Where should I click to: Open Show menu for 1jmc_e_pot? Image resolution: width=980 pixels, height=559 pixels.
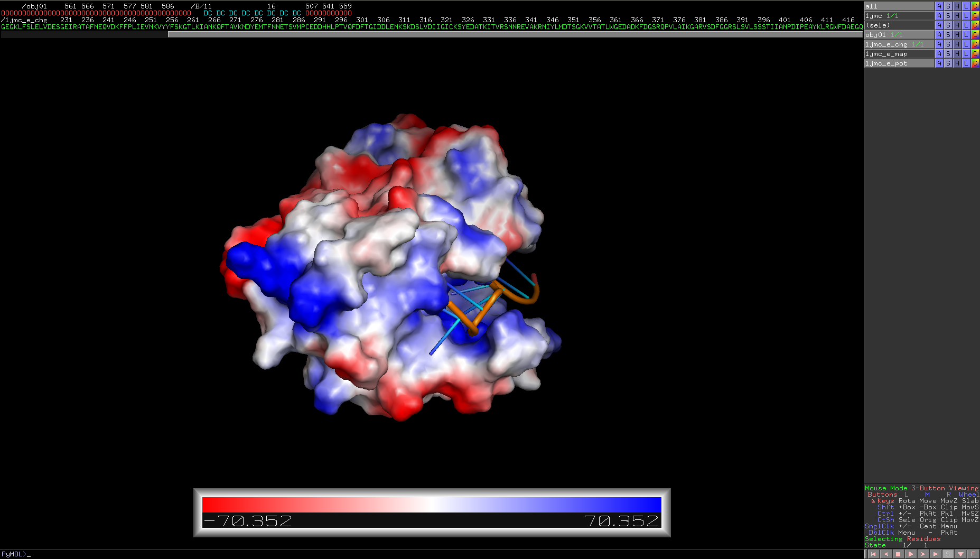pyautogui.click(x=948, y=63)
